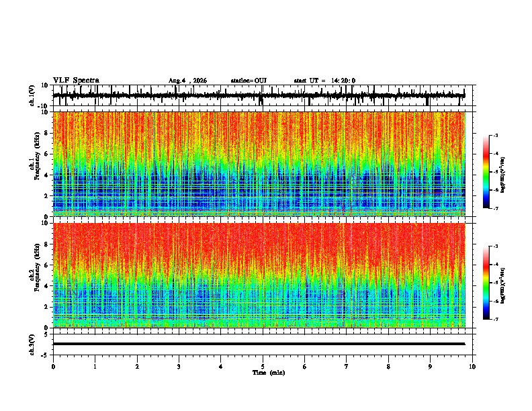Screen dimensions: 532x411
Task: Click the ch.1 spectrogram colorbar
Action: tap(486, 172)
